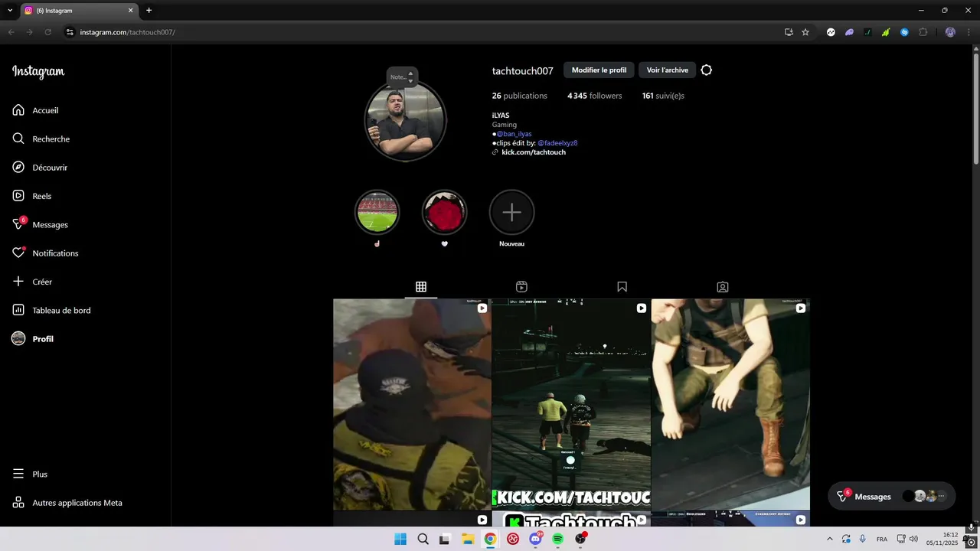Viewport: 980px width, 551px height.
Task: Open the crouching soldier video post
Action: pos(730,404)
